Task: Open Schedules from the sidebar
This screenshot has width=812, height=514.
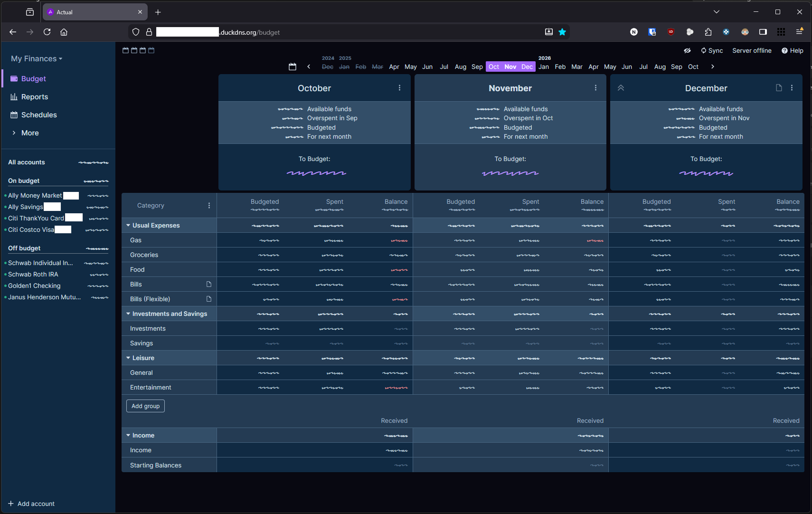Action: 38,114
